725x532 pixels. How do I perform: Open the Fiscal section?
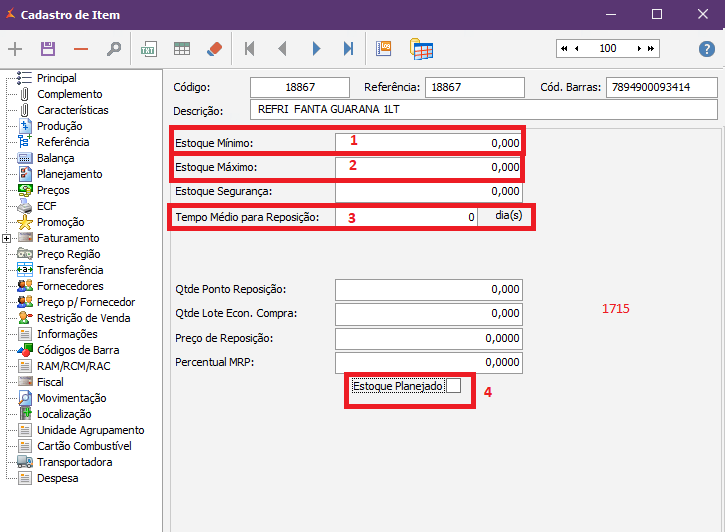point(50,382)
